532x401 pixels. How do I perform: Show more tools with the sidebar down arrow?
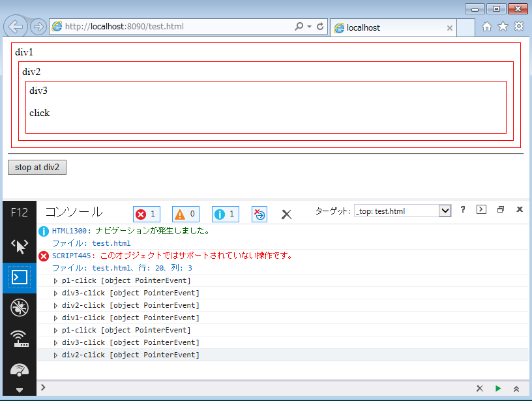[20, 390]
